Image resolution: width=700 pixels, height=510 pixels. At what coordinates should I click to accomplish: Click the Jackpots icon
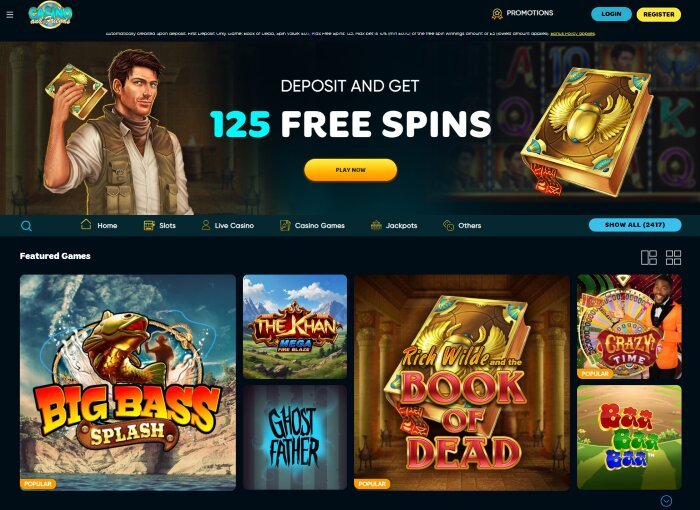(x=376, y=226)
